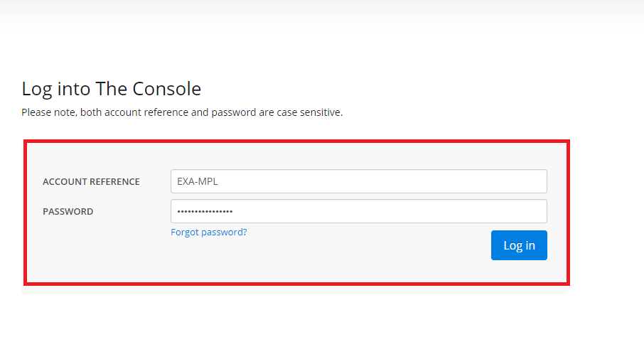Click the word password in the note sentence
644x337 pixels.
pos(234,112)
